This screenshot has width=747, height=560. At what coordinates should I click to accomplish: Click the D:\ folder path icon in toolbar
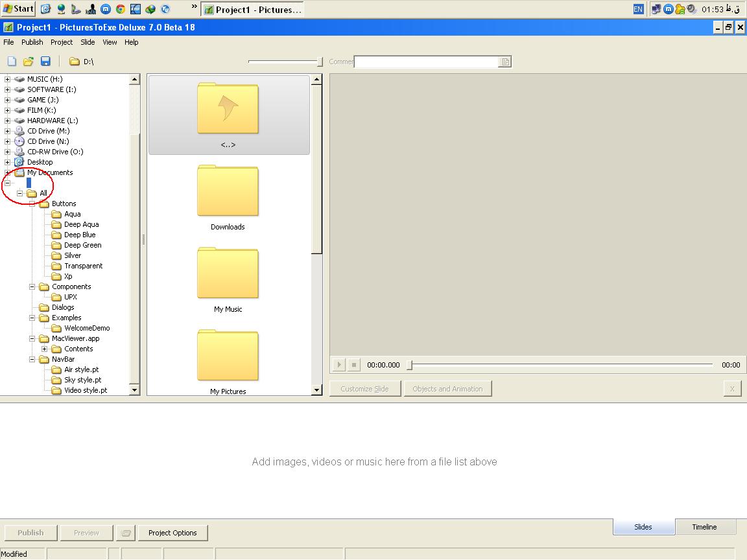(x=75, y=62)
